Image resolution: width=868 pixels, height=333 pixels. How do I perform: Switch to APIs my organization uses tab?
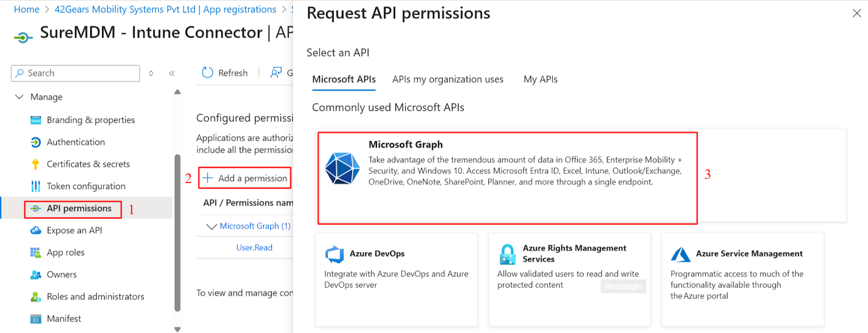[x=448, y=79]
